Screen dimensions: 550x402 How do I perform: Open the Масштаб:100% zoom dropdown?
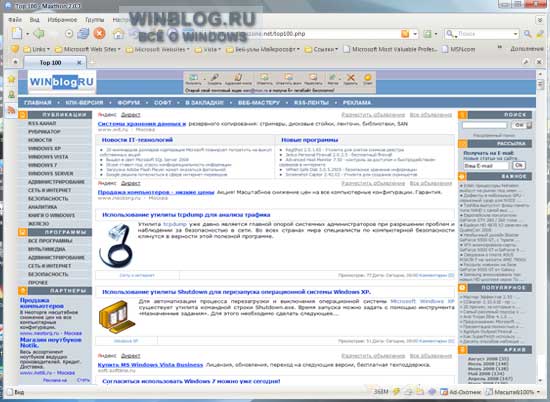click(513, 392)
